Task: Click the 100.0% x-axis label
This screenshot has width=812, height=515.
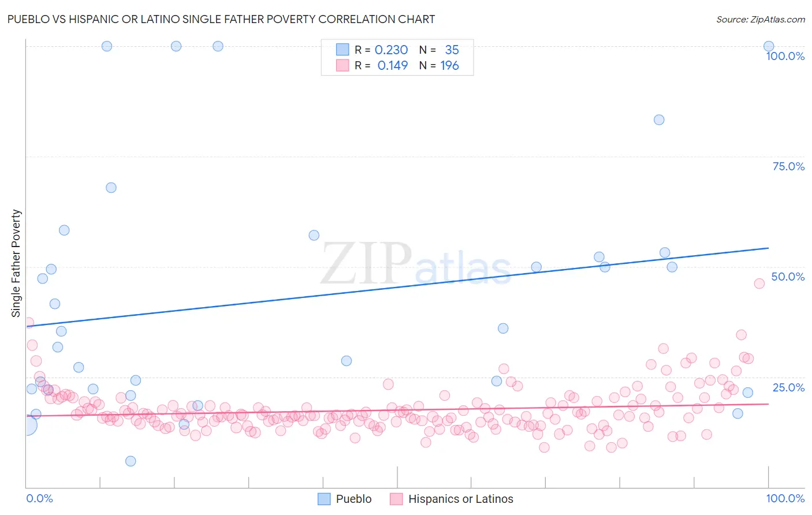Action: 785,498
